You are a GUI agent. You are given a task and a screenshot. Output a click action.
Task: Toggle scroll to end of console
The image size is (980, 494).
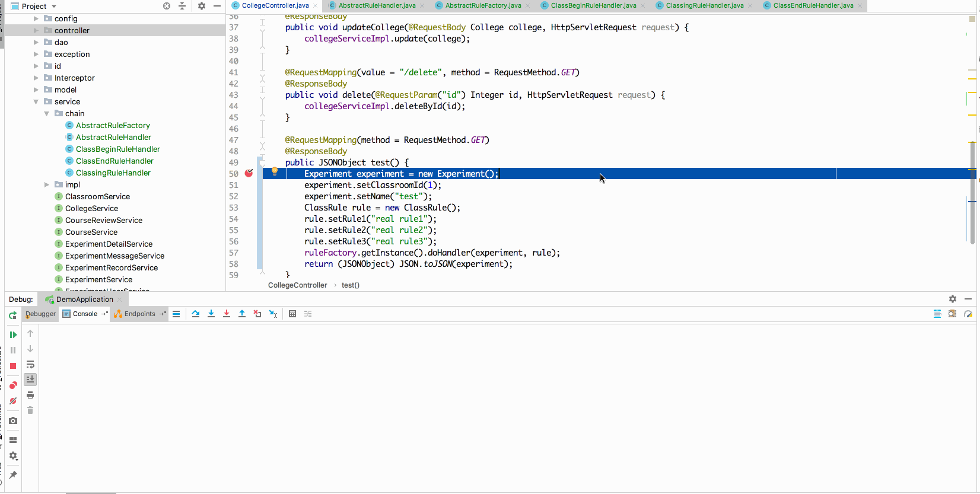click(30, 379)
